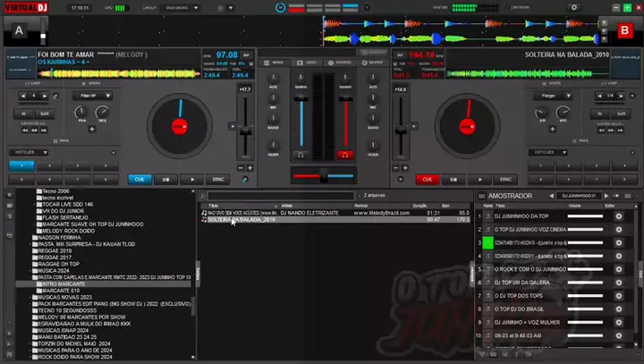
Task: Open the REGGAE 2019 folder
Action: pos(55,250)
